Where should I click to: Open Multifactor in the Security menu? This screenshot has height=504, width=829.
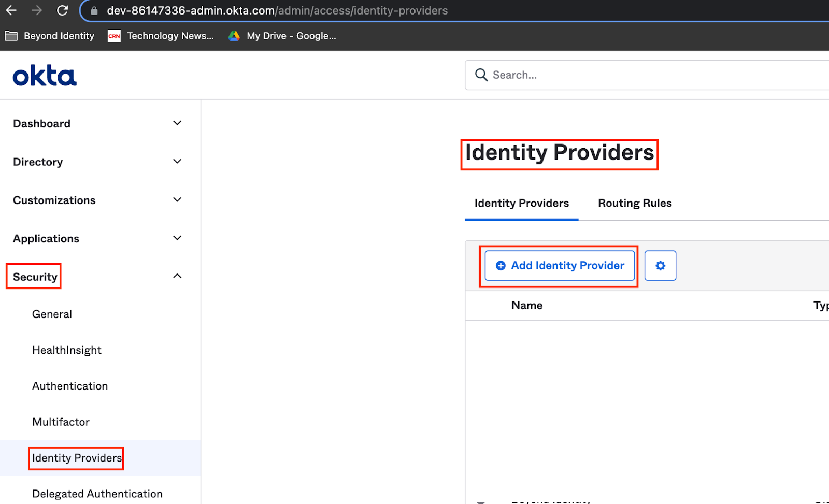click(61, 422)
